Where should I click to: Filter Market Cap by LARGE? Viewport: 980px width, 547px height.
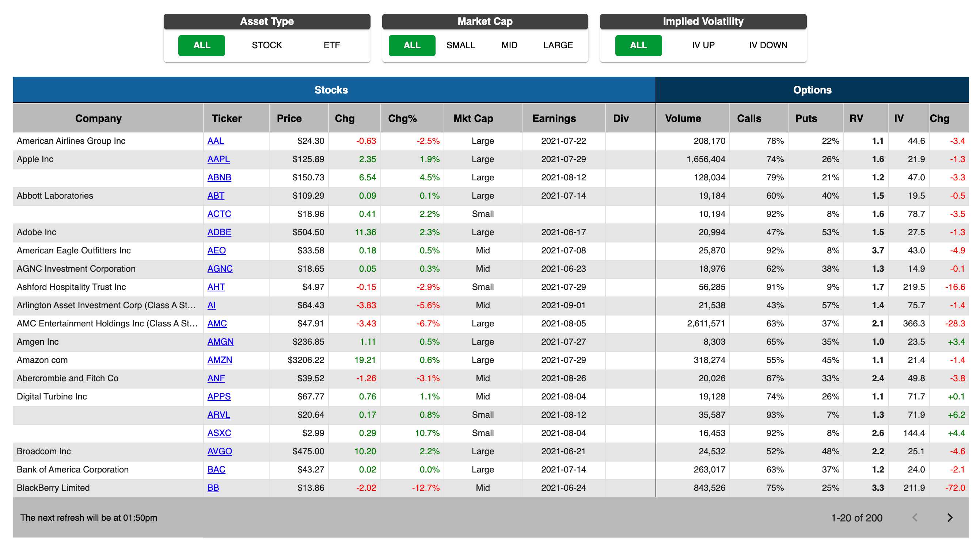(x=558, y=45)
